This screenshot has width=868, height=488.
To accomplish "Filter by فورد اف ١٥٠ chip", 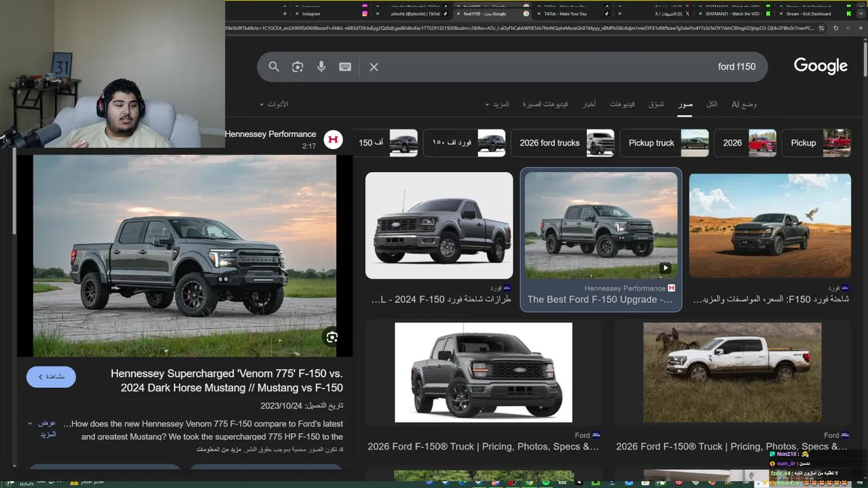I will [465, 143].
